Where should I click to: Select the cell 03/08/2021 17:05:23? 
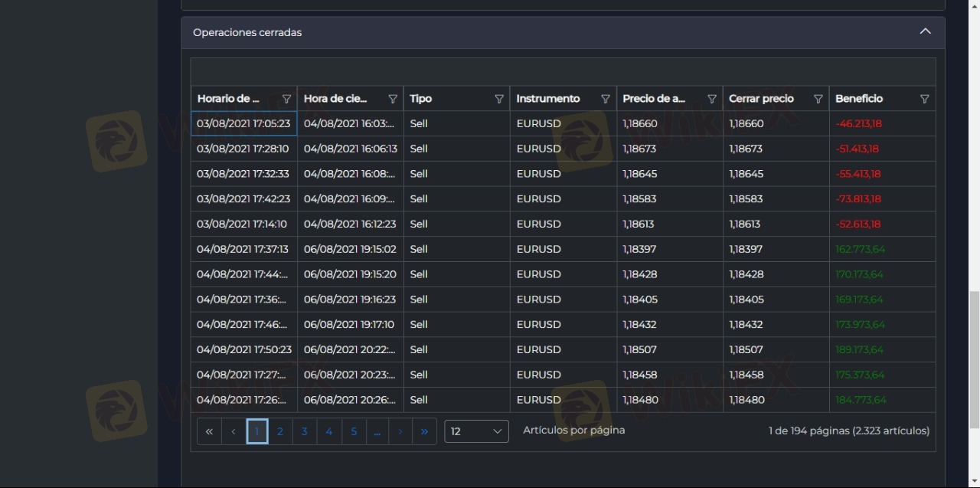(243, 123)
